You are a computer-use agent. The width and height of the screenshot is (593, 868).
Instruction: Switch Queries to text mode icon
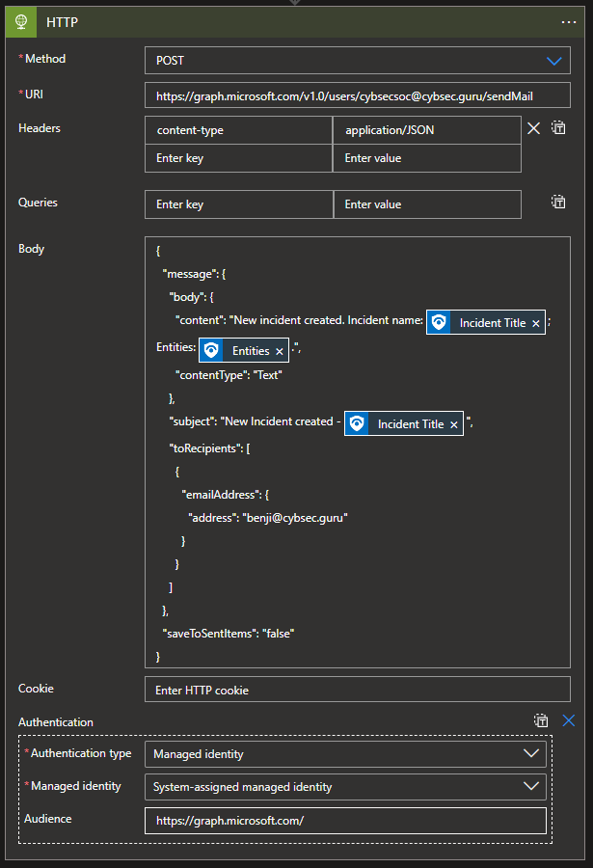558,203
